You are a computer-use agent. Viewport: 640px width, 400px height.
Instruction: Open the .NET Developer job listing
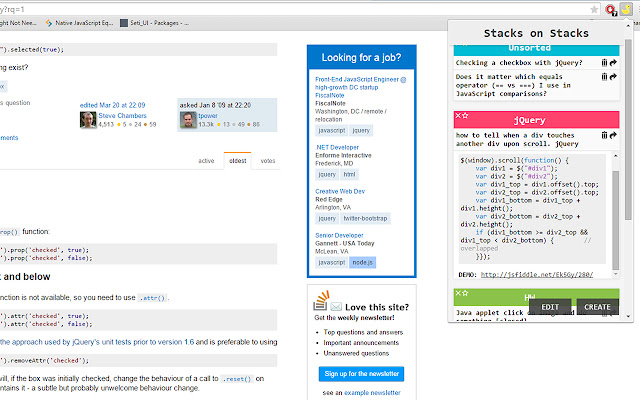tap(337, 147)
